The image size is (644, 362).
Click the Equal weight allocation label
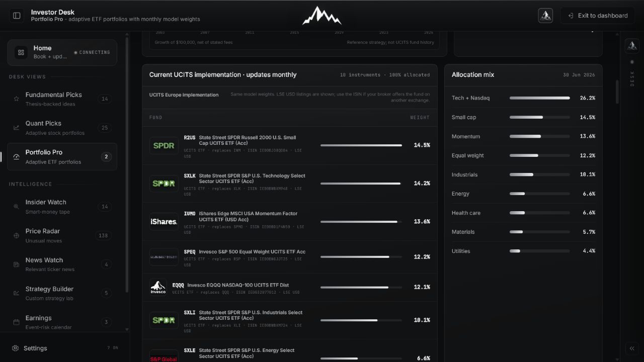coord(468,155)
